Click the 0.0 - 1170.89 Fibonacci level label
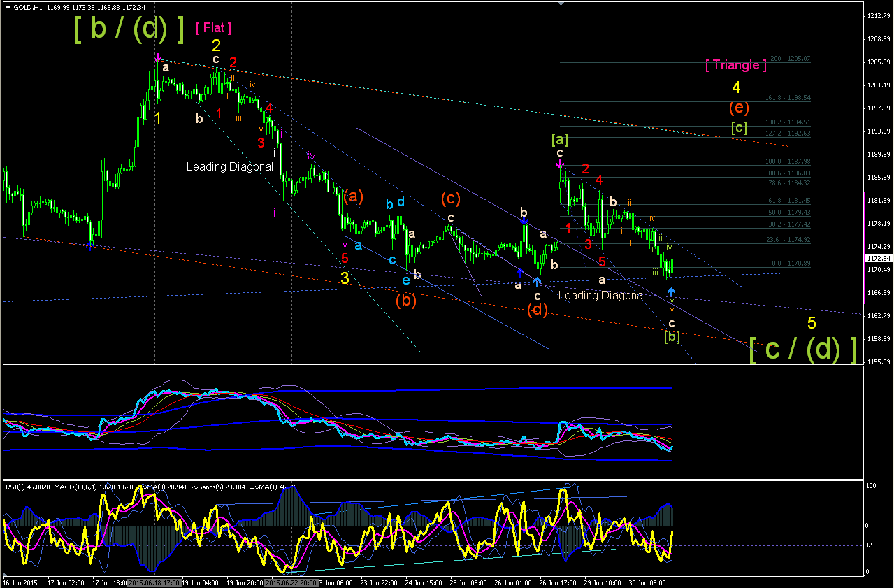 (791, 264)
